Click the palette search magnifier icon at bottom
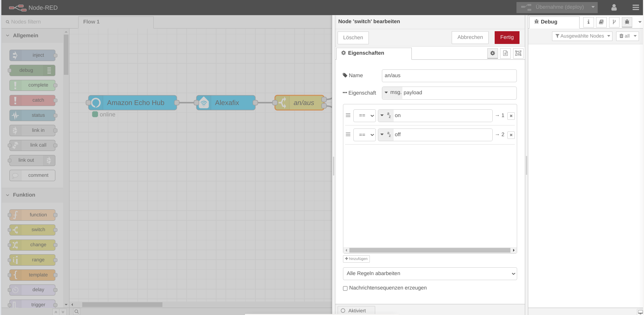Screen dimensions: 644x315 click(77, 312)
